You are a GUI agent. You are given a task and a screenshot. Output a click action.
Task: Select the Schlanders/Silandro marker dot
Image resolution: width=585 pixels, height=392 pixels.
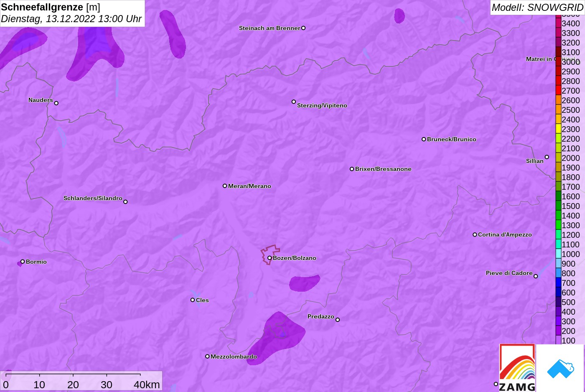click(125, 202)
